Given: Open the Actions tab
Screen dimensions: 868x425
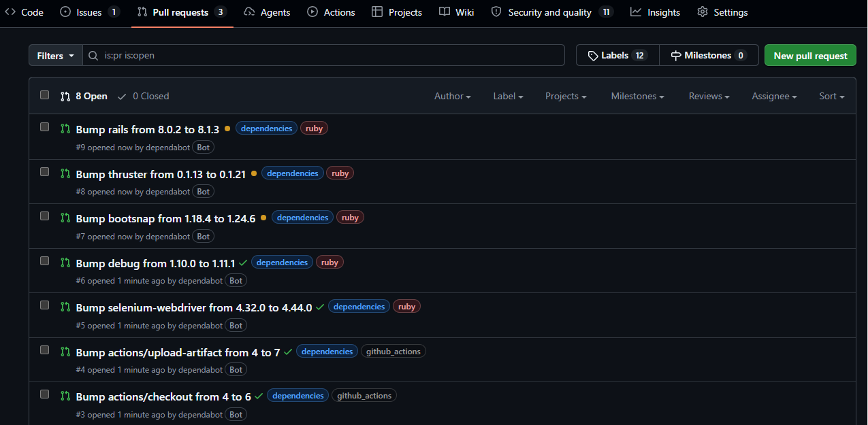Looking at the screenshot, I should (x=331, y=12).
